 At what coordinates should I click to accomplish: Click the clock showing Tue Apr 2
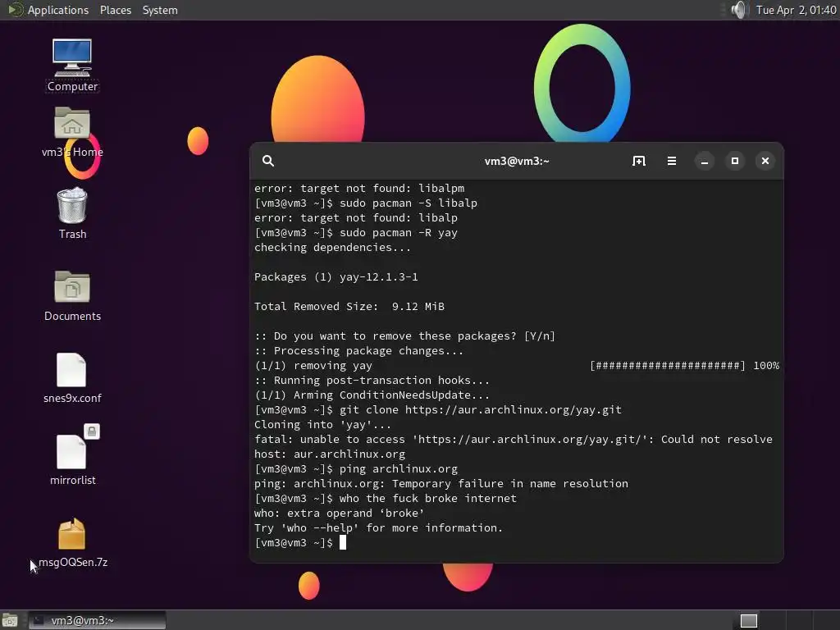tap(796, 10)
